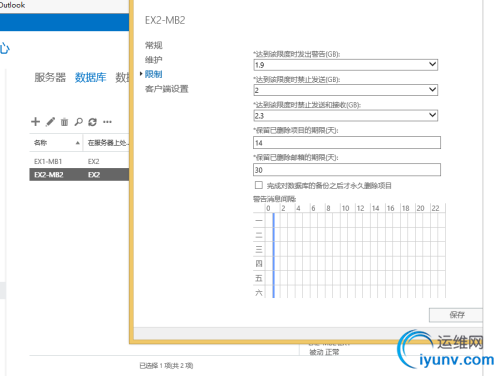Click the deleted items retention field (14)
This screenshot has width=500, height=376.
(347, 143)
